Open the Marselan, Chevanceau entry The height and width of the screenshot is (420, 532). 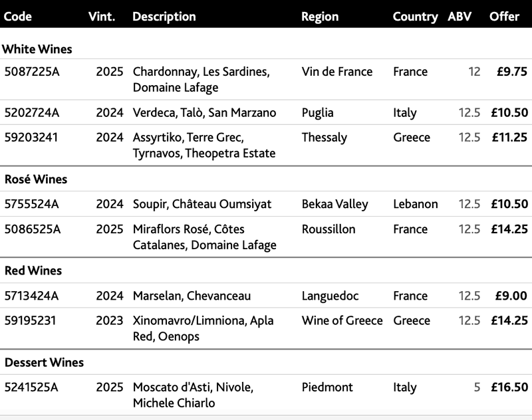coord(192,296)
